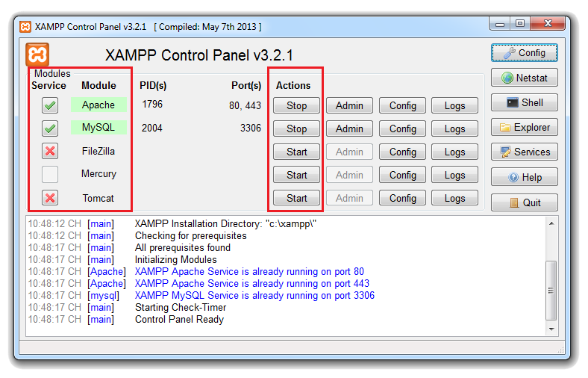Toggle the MySQL service checkbox

[x=50, y=129]
